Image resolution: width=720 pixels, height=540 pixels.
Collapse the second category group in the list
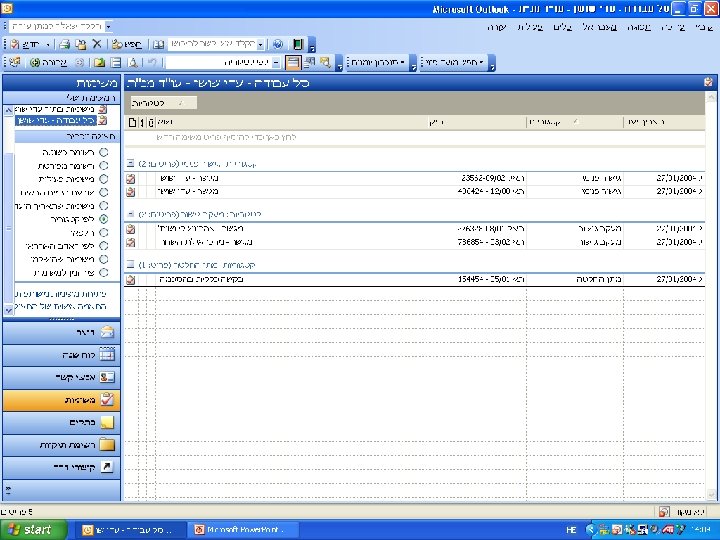pos(130,214)
